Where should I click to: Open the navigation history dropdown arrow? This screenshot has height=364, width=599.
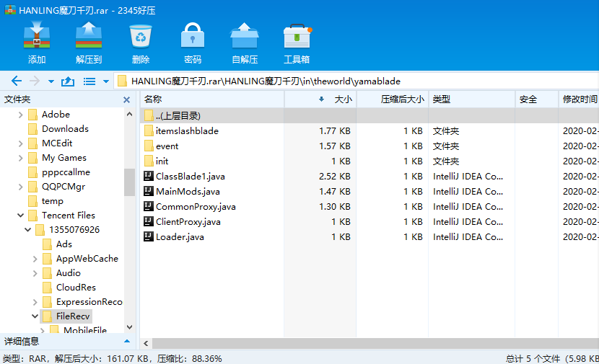(51, 81)
